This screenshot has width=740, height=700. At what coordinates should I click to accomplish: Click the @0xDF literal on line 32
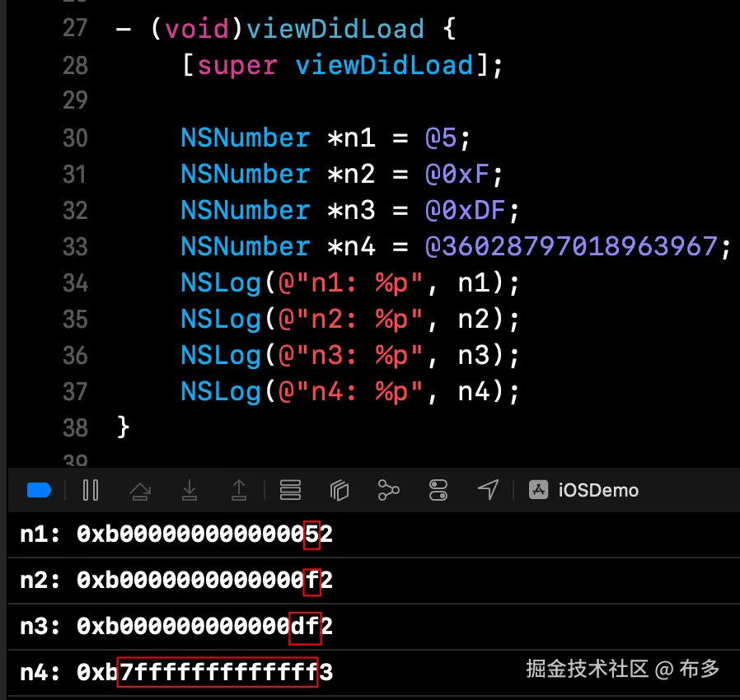[465, 210]
